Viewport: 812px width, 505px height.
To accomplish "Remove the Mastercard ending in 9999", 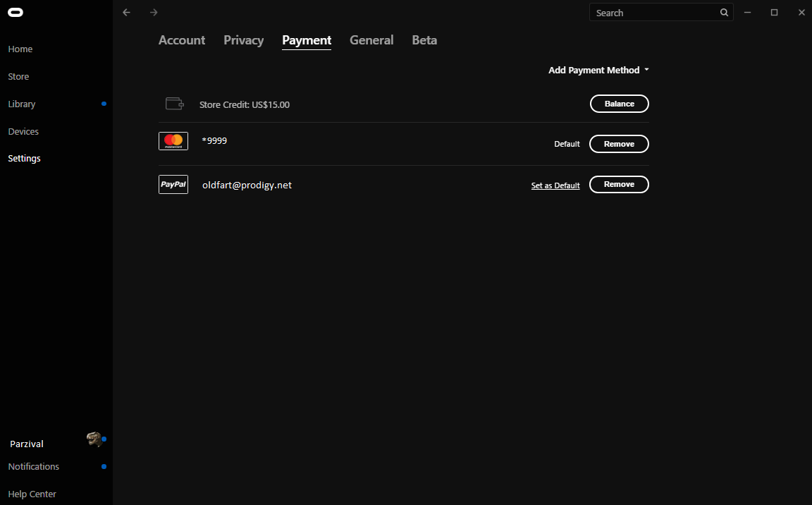I will point(619,144).
